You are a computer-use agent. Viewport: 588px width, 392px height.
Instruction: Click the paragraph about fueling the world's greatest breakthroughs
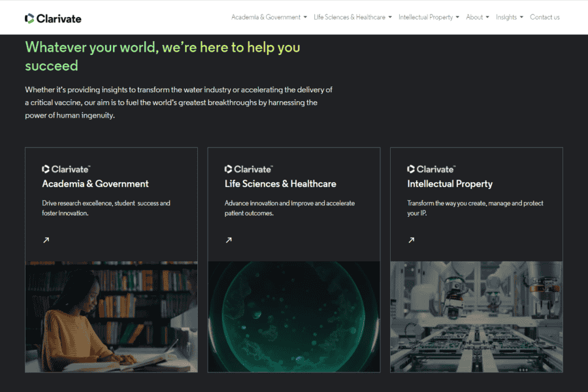[x=178, y=103]
